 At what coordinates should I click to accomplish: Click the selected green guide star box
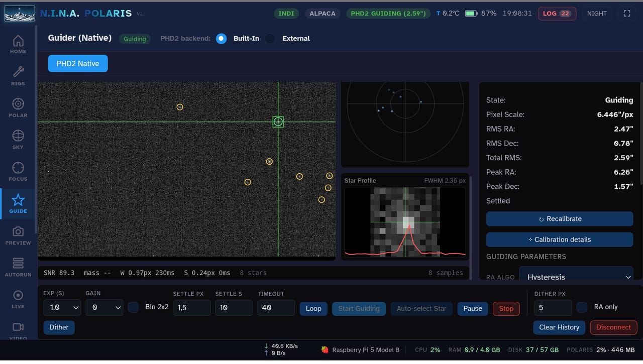pos(278,122)
